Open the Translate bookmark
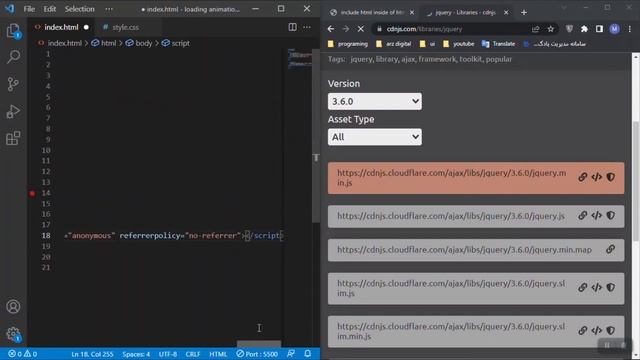This screenshot has width=640, height=360. (x=498, y=44)
